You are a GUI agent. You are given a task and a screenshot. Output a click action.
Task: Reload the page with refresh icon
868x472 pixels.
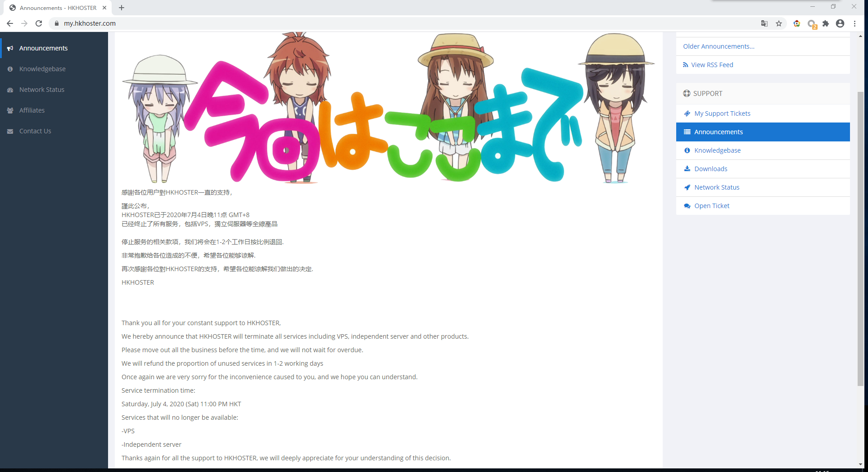click(39, 23)
